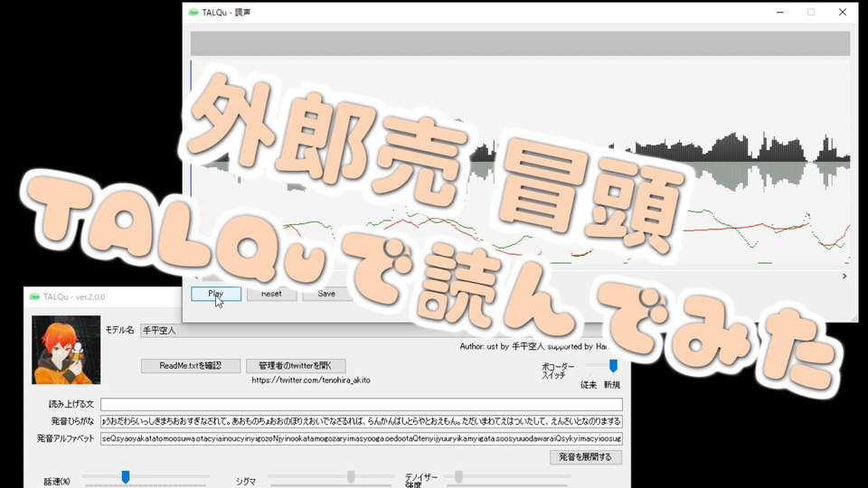Click the 新規 vocoder label
Viewport: 868px width, 488px height.
(612, 385)
